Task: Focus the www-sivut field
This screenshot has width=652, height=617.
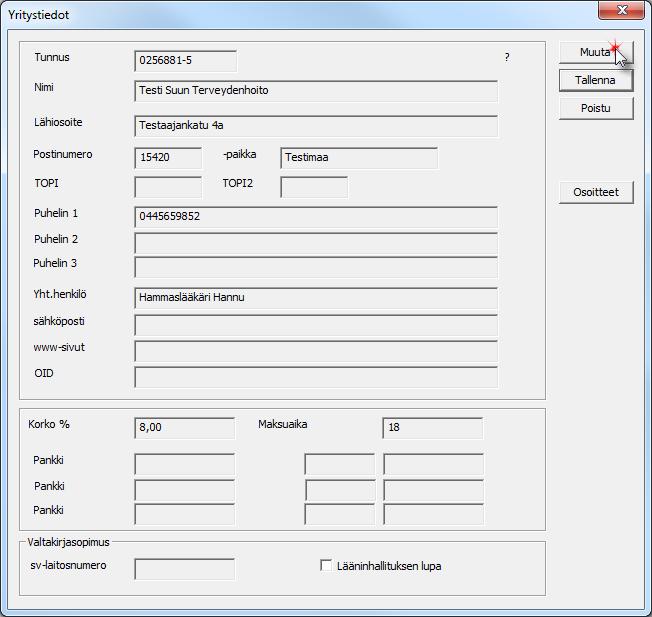Action: (316, 351)
